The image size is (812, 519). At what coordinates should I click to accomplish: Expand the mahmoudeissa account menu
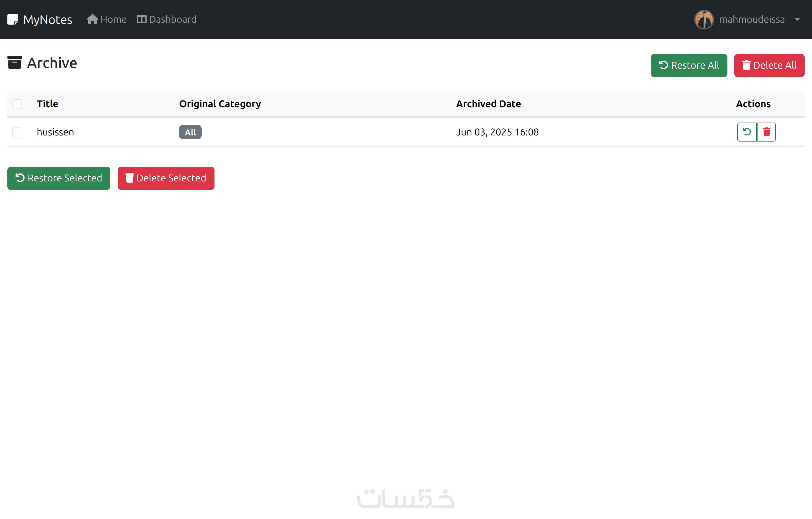tap(752, 20)
